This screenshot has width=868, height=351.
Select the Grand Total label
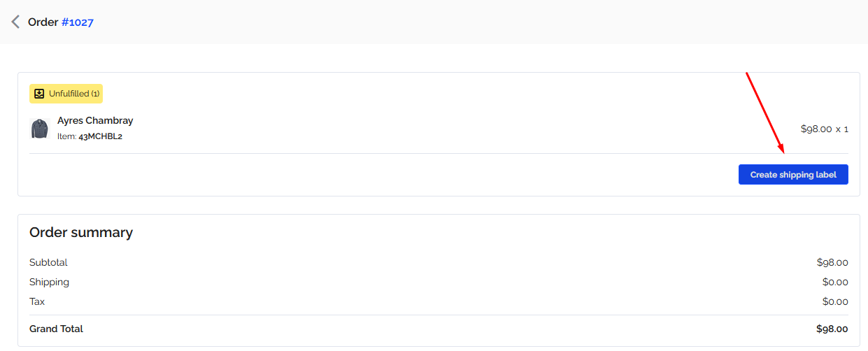[x=56, y=329]
